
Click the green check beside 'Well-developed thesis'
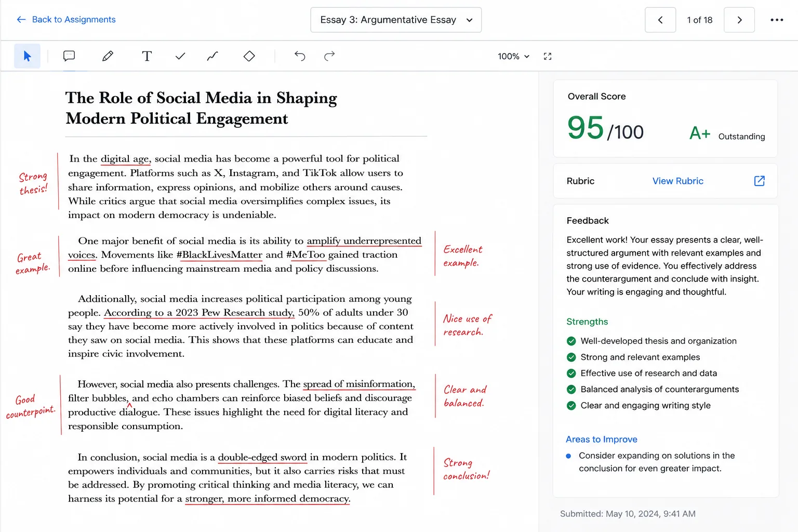pos(571,341)
